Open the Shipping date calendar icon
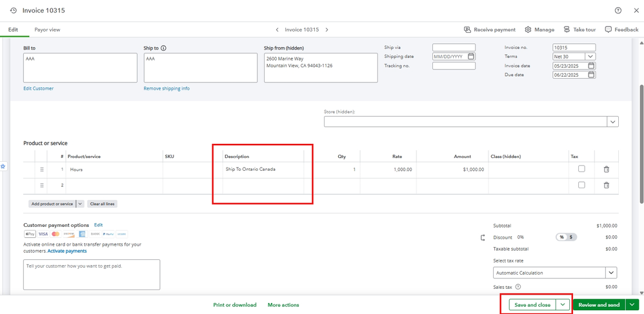Screen dimensions: 644x314 [x=471, y=56]
